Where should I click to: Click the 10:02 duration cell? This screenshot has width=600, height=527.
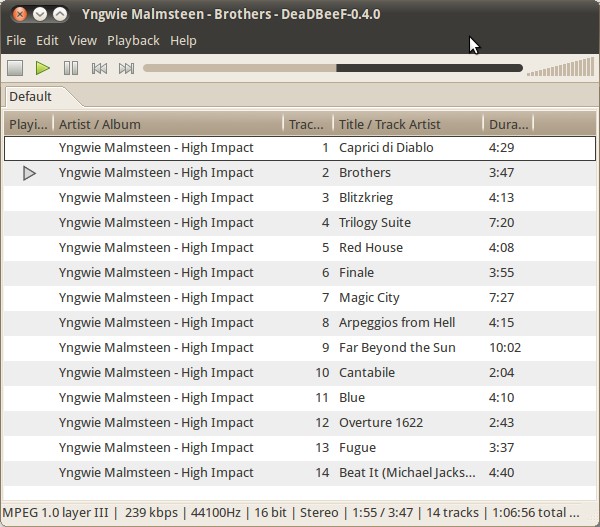pos(505,348)
